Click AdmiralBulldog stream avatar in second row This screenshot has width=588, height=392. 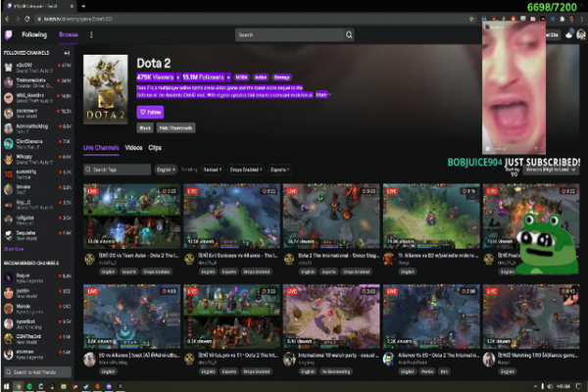click(89, 360)
